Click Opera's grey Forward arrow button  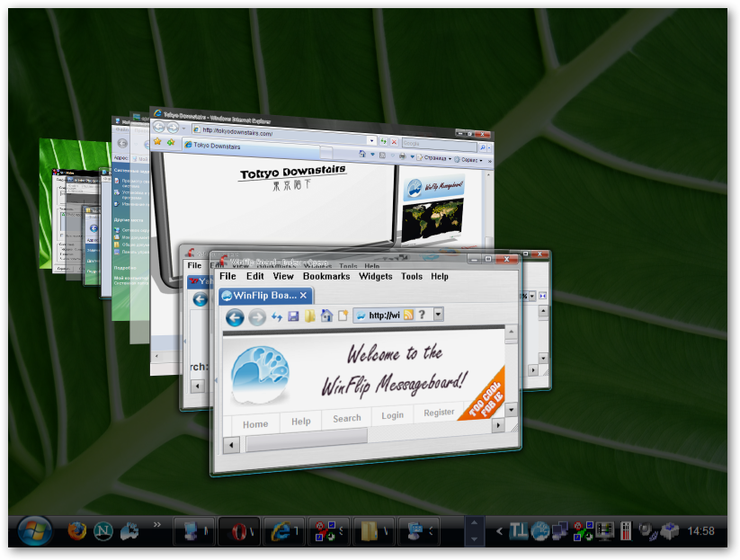click(x=257, y=317)
